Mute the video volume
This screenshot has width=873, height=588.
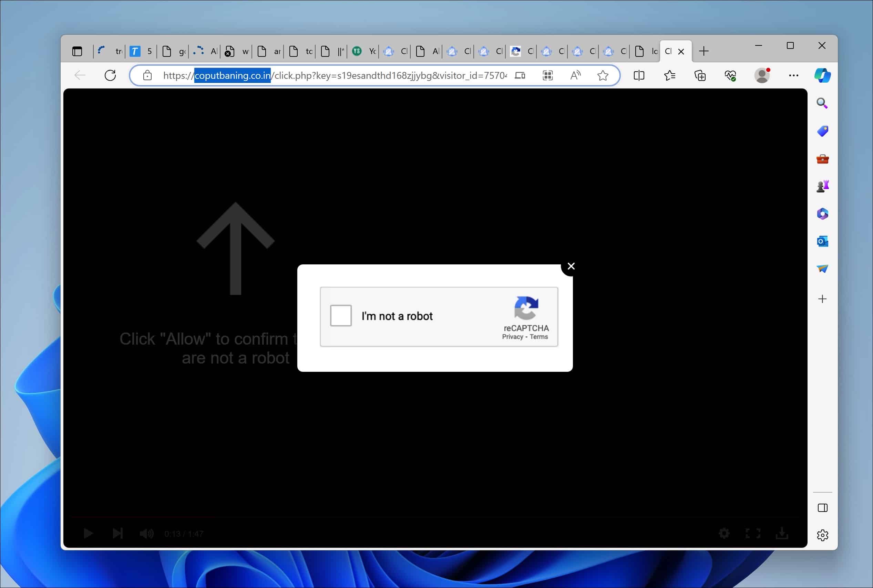pyautogui.click(x=146, y=533)
